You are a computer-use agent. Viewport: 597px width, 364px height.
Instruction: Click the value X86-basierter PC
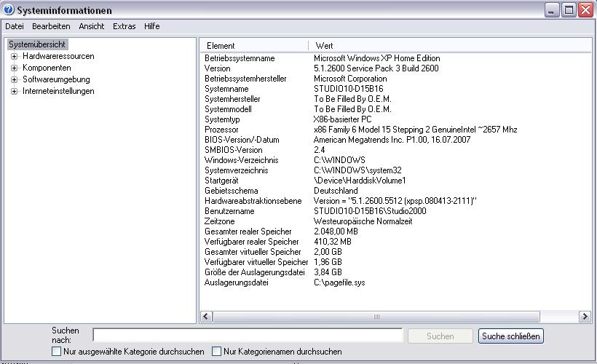tap(342, 119)
